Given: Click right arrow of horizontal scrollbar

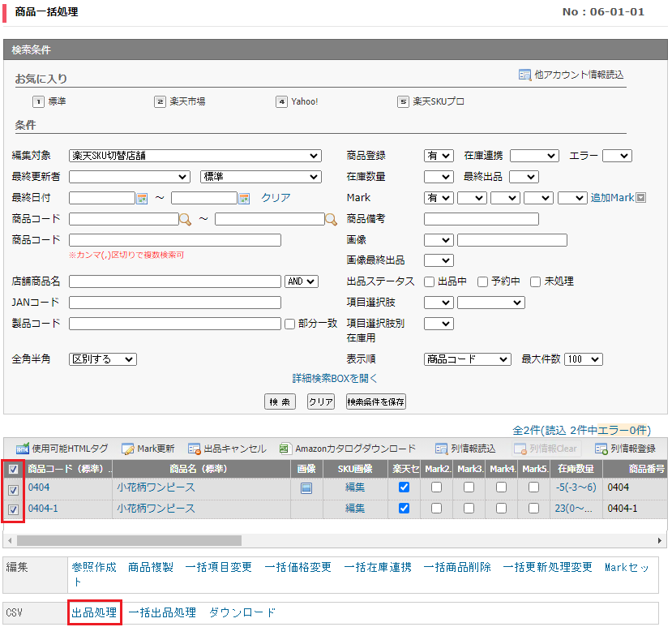Looking at the screenshot, I should point(660,541).
